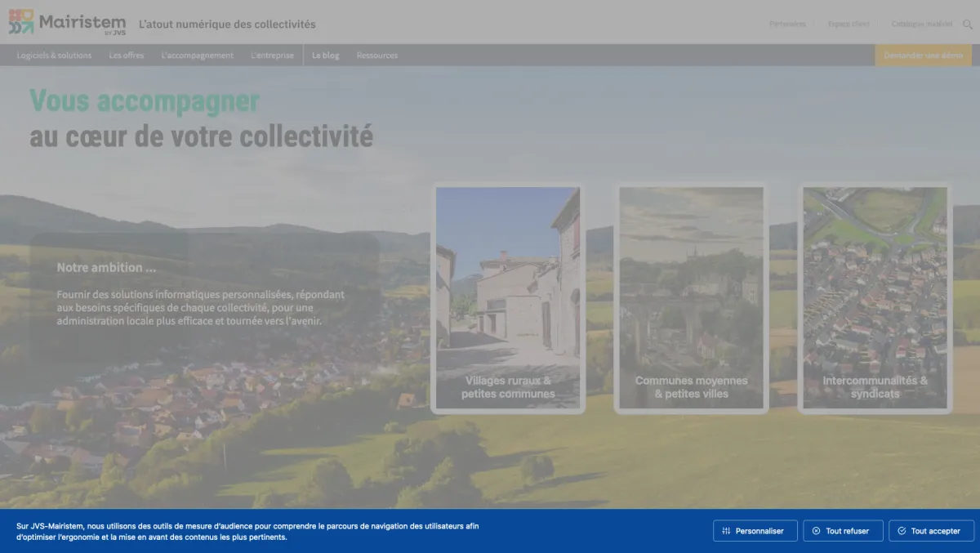Go to Le blog
The height and width of the screenshot is (553, 980).
click(326, 56)
